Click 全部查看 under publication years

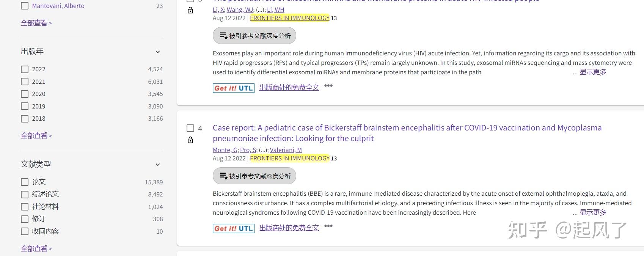tap(36, 135)
